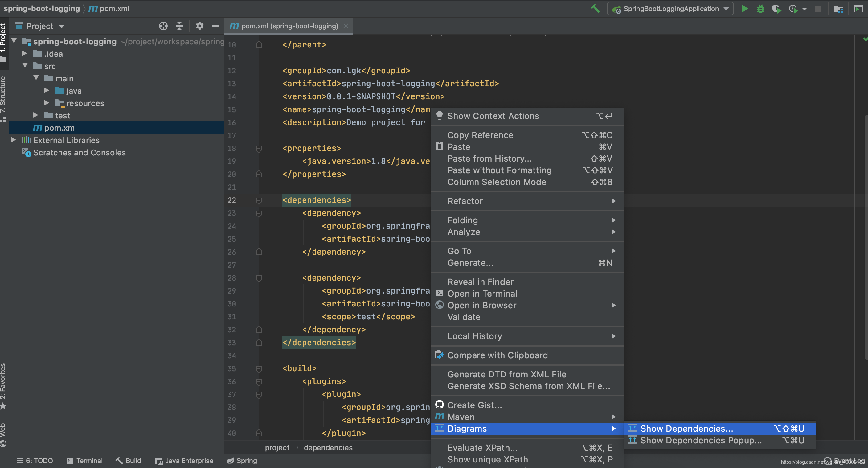Select Generate DTD from XML File

[527, 374]
